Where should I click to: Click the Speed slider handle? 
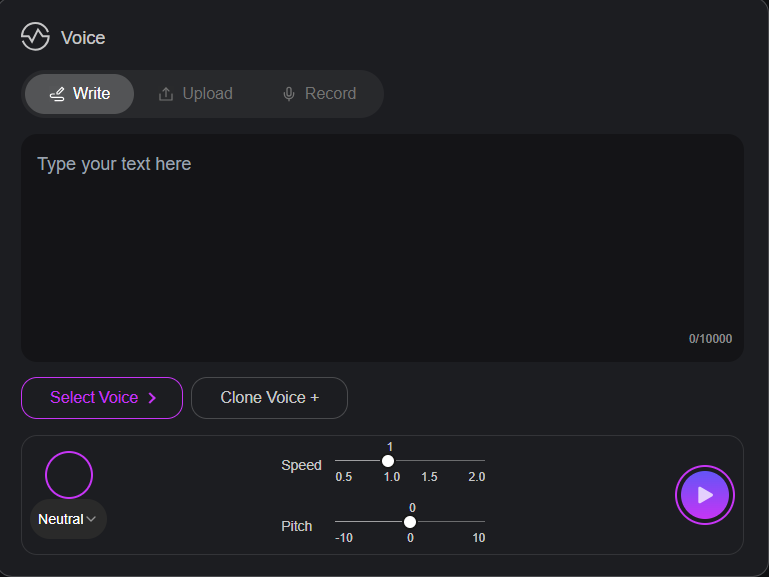click(x=387, y=461)
